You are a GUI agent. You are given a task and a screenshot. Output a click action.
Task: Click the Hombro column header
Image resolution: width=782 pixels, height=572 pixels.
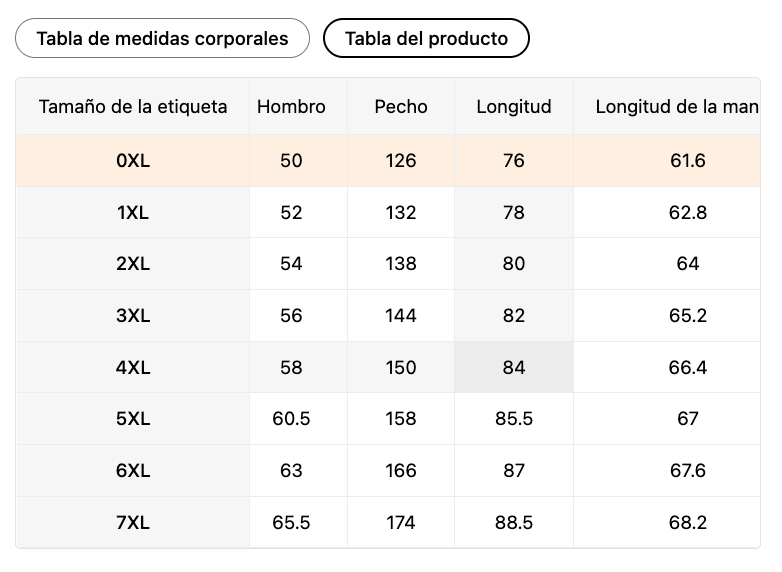click(x=291, y=107)
